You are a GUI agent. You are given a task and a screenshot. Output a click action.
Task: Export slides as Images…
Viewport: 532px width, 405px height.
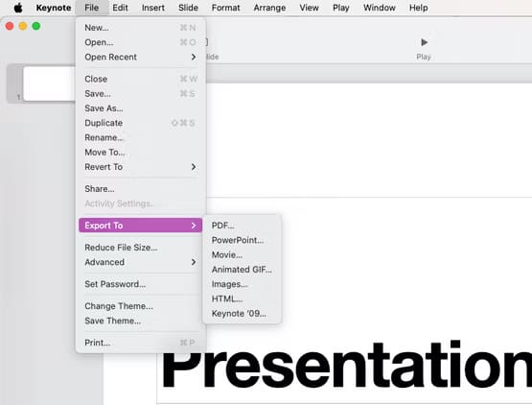(243, 284)
